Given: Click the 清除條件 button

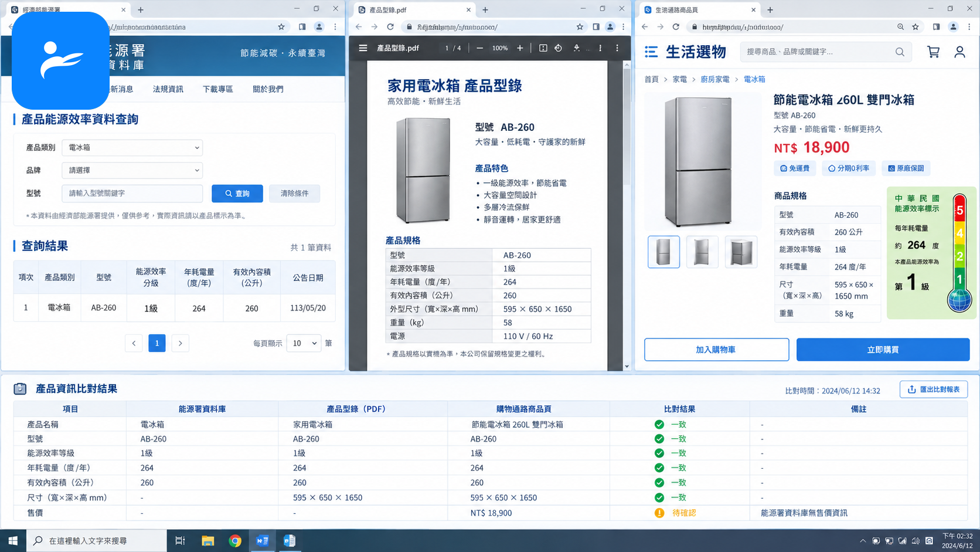Looking at the screenshot, I should (294, 194).
